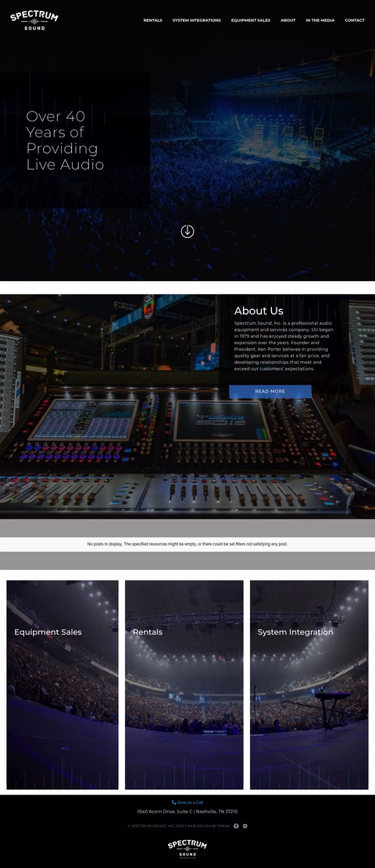Go to the Contact menu item
Image resolution: width=375 pixels, height=868 pixels.
tap(355, 20)
